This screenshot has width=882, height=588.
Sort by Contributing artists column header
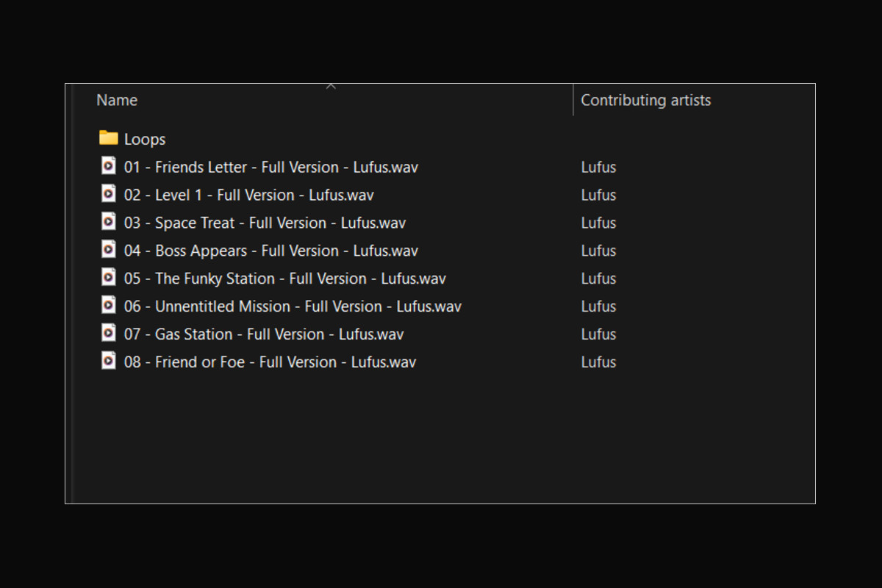pos(646,101)
